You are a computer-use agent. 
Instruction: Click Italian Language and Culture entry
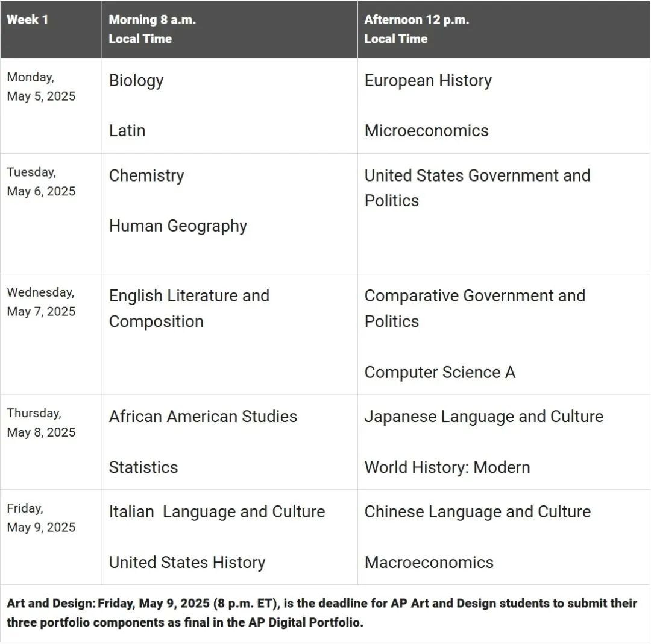[216, 512]
